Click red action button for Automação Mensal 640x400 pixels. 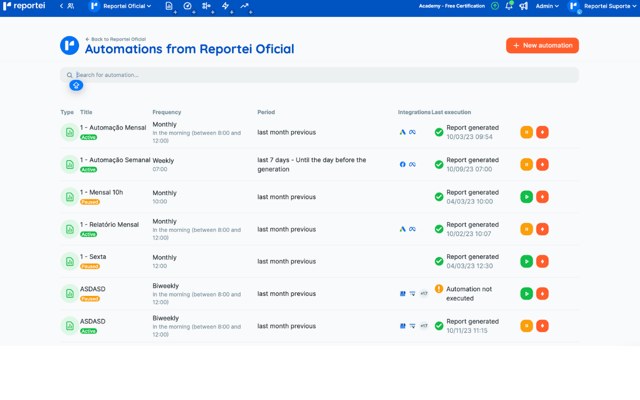point(542,132)
